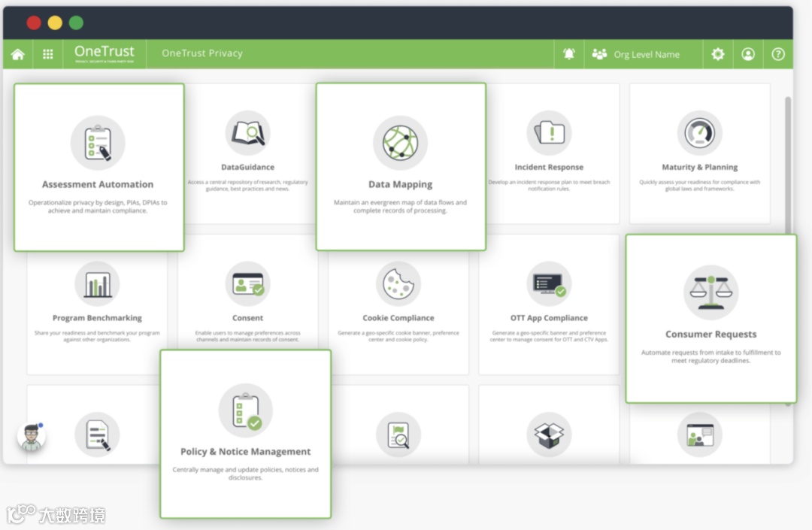812x530 pixels.
Task: Select the Org Level Name switcher
Action: coord(635,54)
